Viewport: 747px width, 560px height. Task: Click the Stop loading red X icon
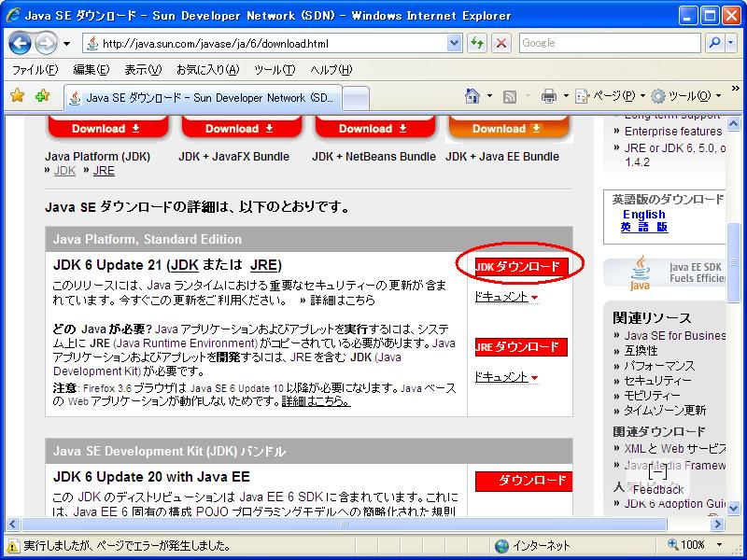(501, 44)
